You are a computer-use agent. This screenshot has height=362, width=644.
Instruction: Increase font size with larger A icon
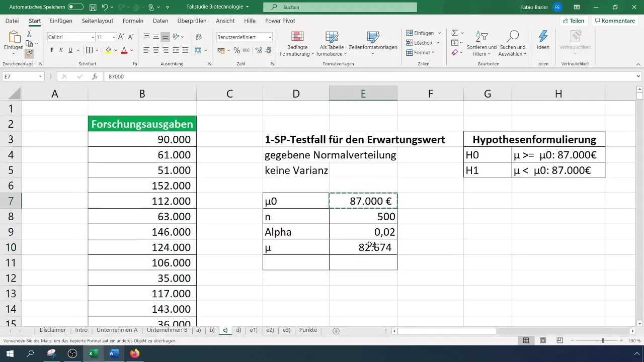[121, 37]
